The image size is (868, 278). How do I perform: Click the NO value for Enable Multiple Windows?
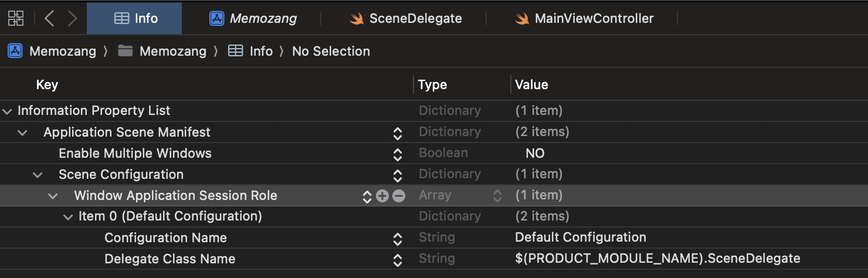click(x=535, y=154)
